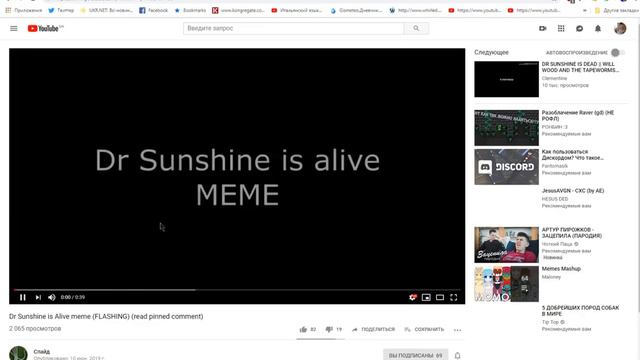Screen dimensions: 640x360
Task: Open the Приложения apps bookmark shortcut
Action: (24, 10)
